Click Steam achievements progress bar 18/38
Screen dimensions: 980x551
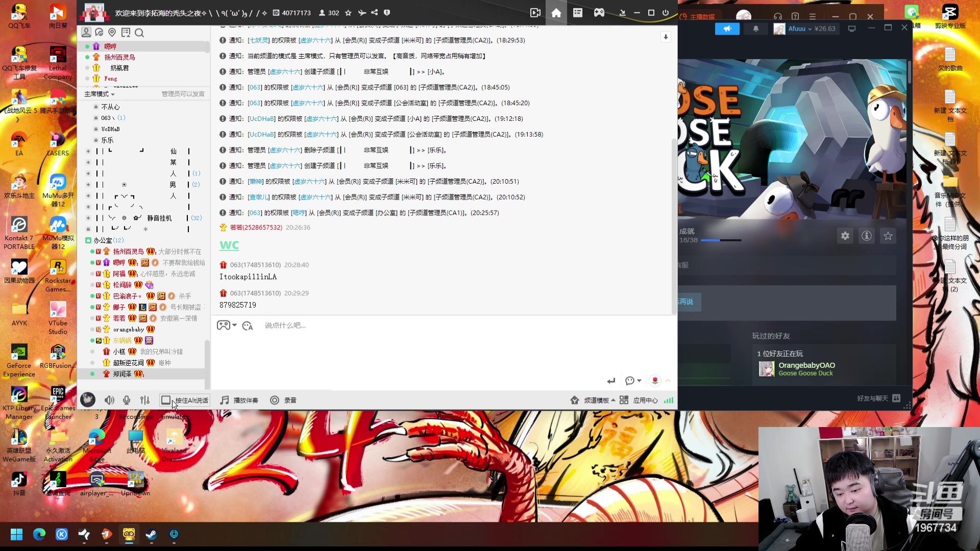coord(721,240)
